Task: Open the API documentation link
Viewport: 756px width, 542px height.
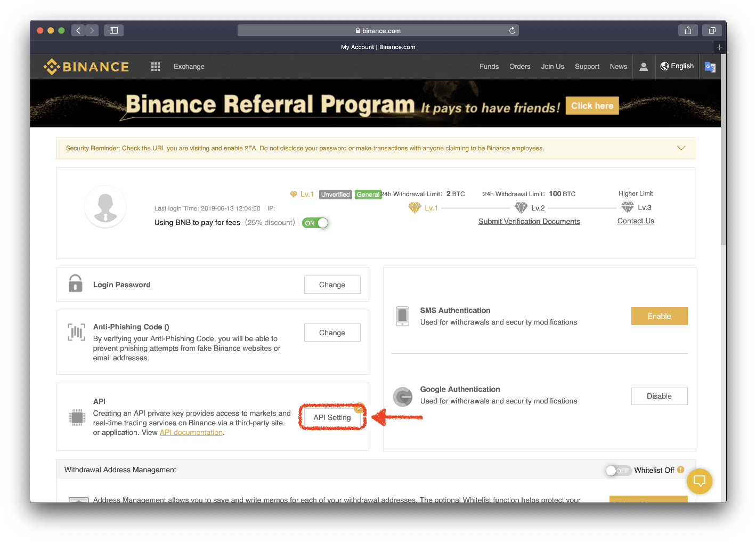Action: point(191,432)
